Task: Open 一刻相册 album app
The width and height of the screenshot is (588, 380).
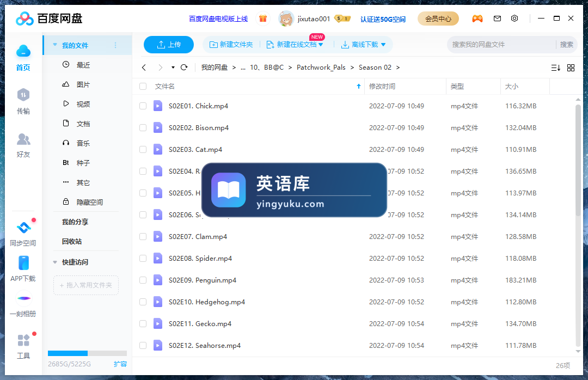Action: pos(23,304)
